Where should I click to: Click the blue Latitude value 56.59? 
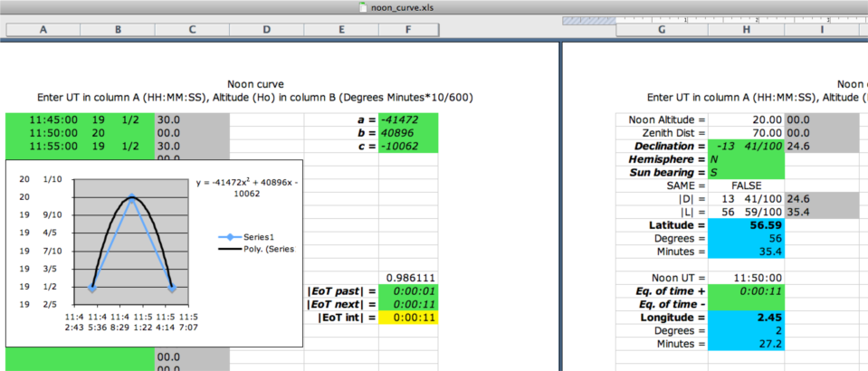pos(746,225)
